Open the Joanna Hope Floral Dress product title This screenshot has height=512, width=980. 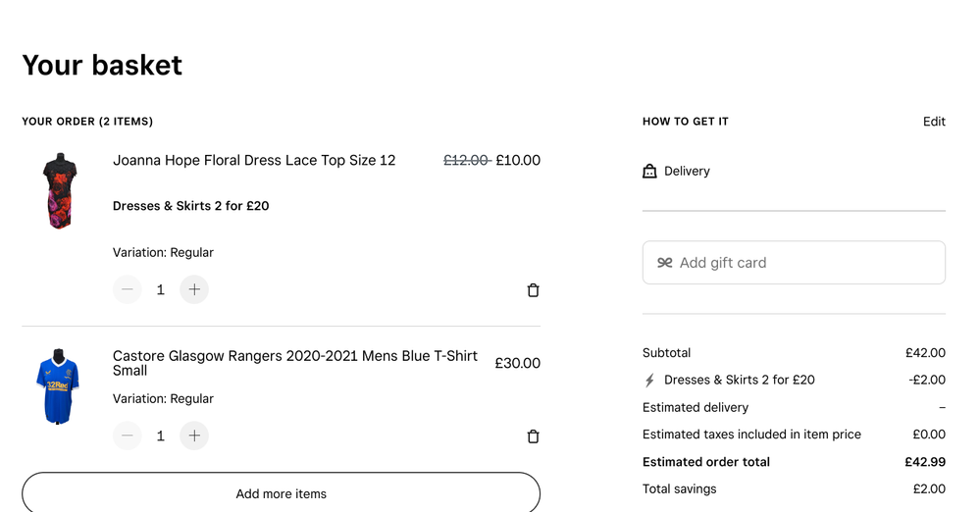[254, 160]
